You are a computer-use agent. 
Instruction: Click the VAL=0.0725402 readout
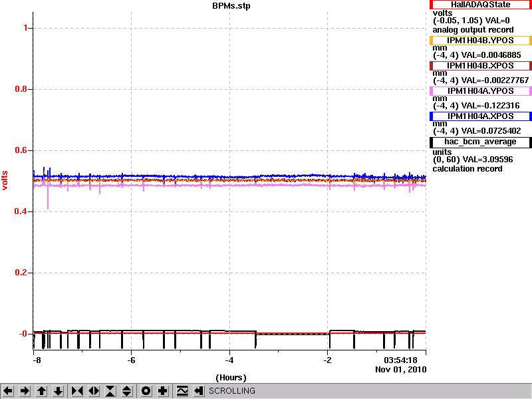point(491,131)
